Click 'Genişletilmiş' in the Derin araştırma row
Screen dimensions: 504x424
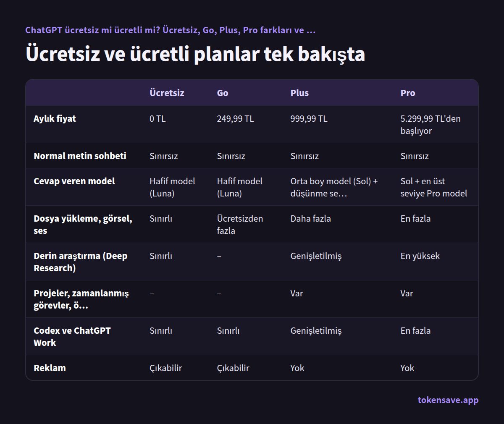pyautogui.click(x=316, y=256)
